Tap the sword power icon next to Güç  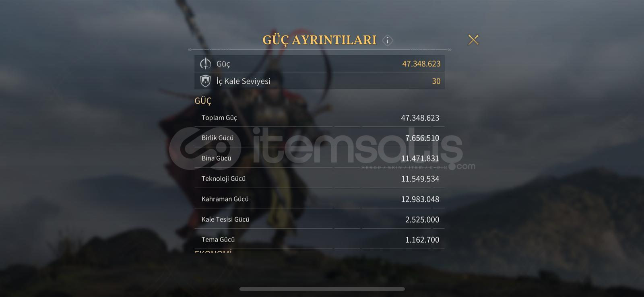[x=205, y=64]
